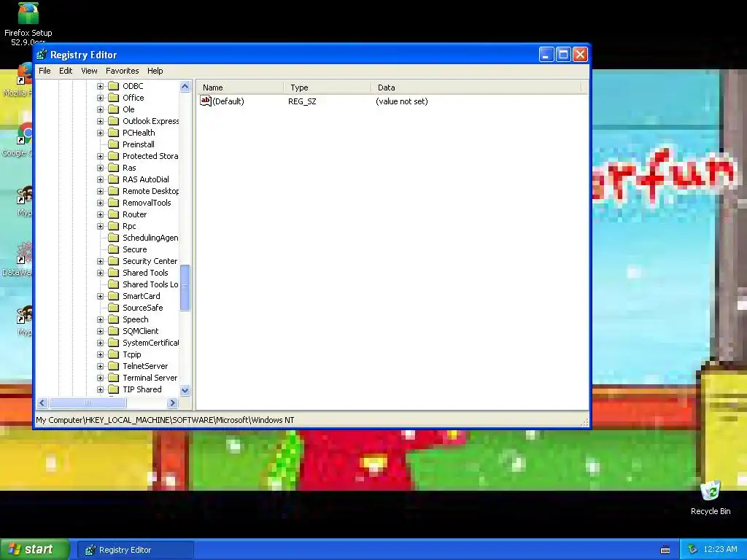Viewport: 747px width, 560px height.
Task: Sort by the Type column header
Action: 328,87
